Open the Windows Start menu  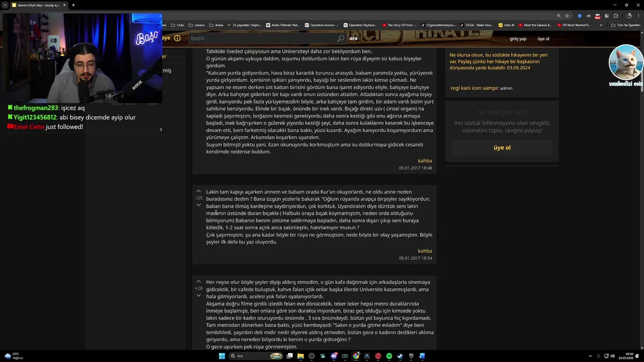[x=222, y=356]
